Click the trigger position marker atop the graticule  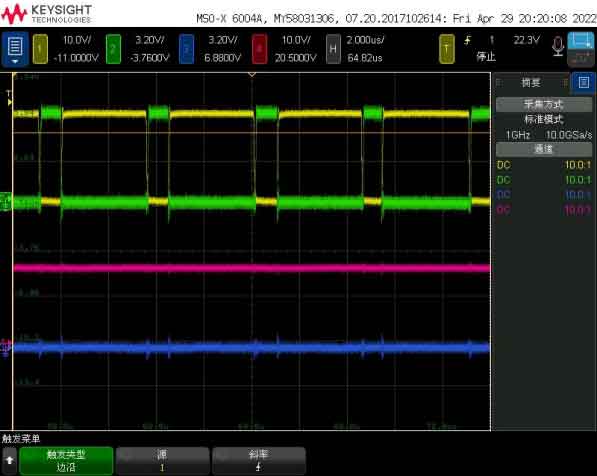[252, 75]
